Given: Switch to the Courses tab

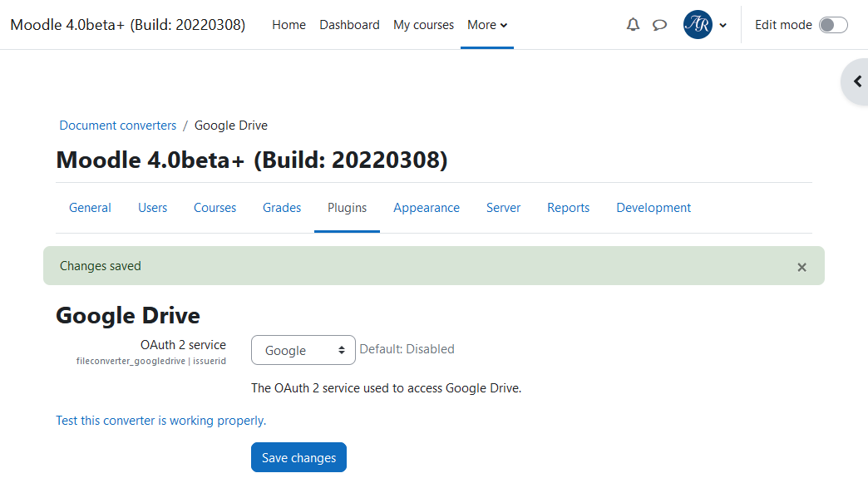Looking at the screenshot, I should click(x=215, y=208).
